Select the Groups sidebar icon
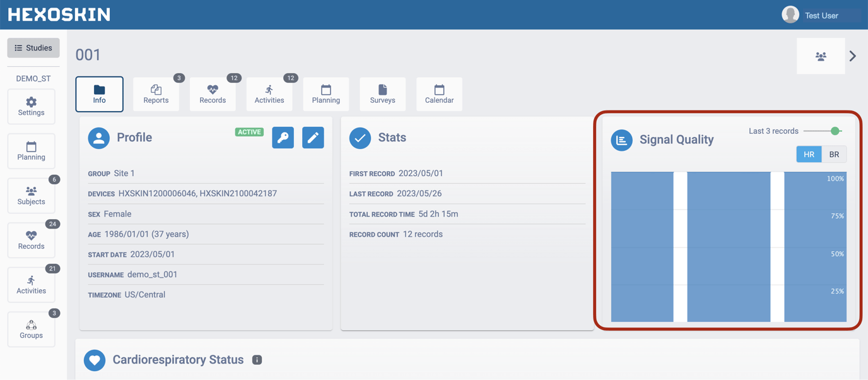This screenshot has height=380, width=868. [31, 329]
